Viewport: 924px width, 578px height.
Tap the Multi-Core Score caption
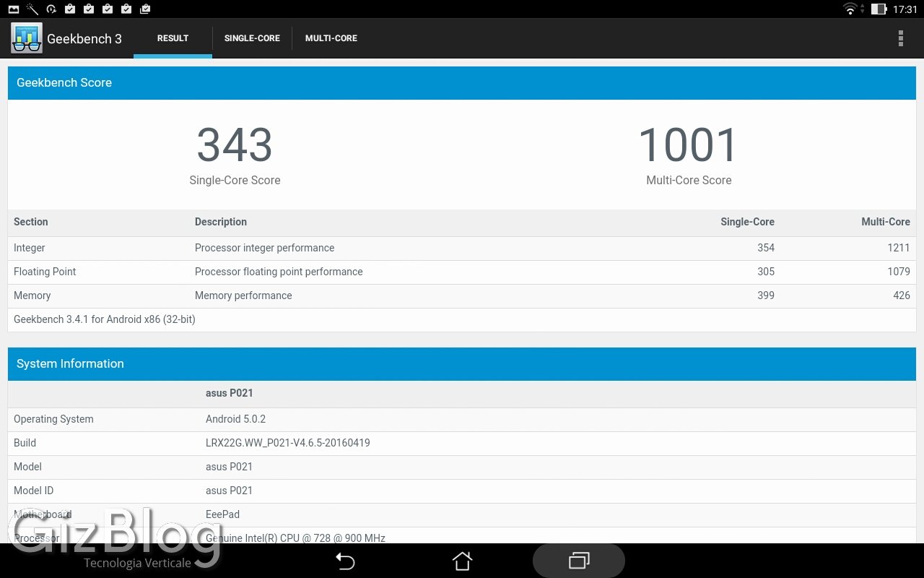pyautogui.click(x=689, y=181)
